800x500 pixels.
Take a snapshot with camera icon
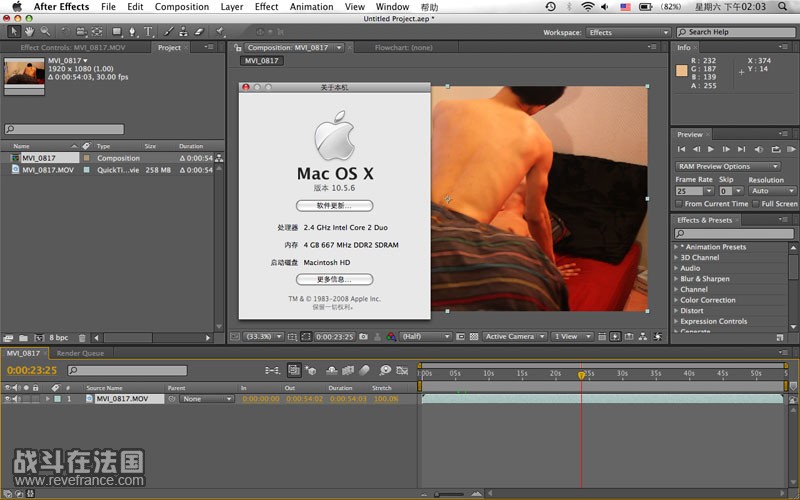[363, 337]
